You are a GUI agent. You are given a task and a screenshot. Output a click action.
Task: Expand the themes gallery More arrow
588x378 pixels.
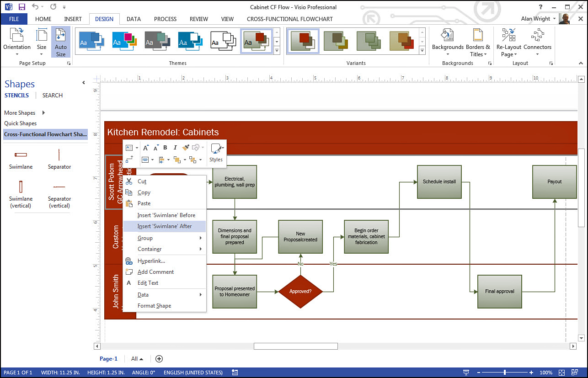[277, 51]
